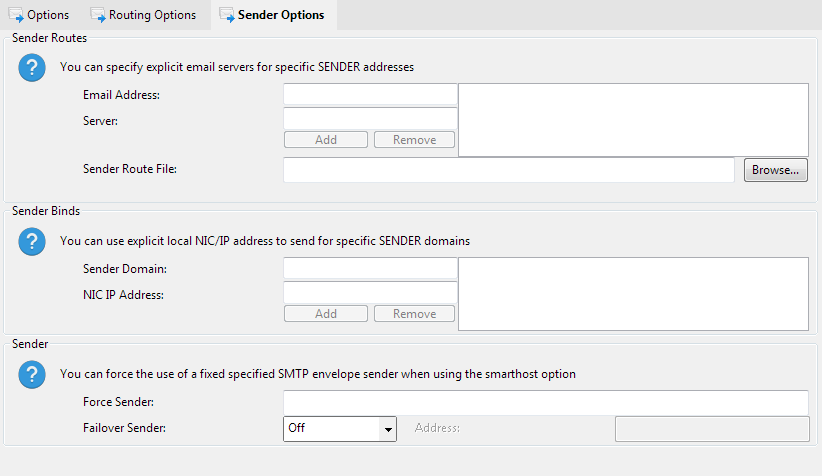The image size is (822, 476).
Task: Click the Sender Route File field
Action: (x=509, y=170)
